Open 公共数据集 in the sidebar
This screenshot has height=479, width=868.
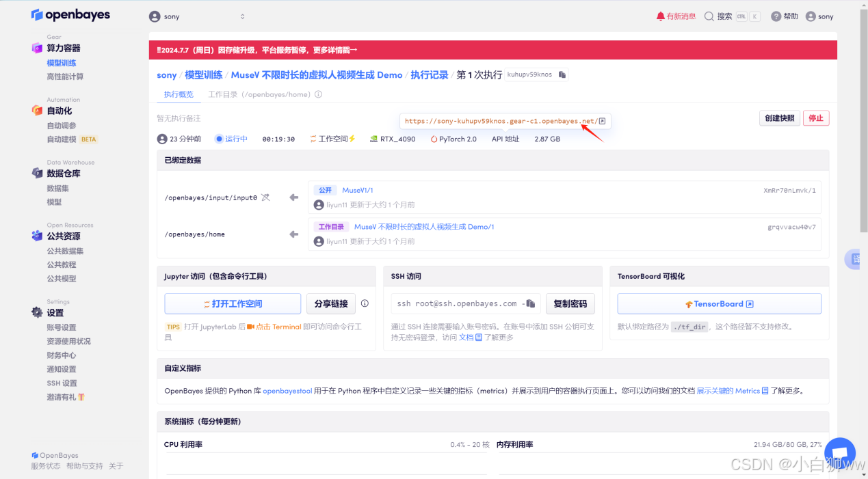click(x=65, y=251)
